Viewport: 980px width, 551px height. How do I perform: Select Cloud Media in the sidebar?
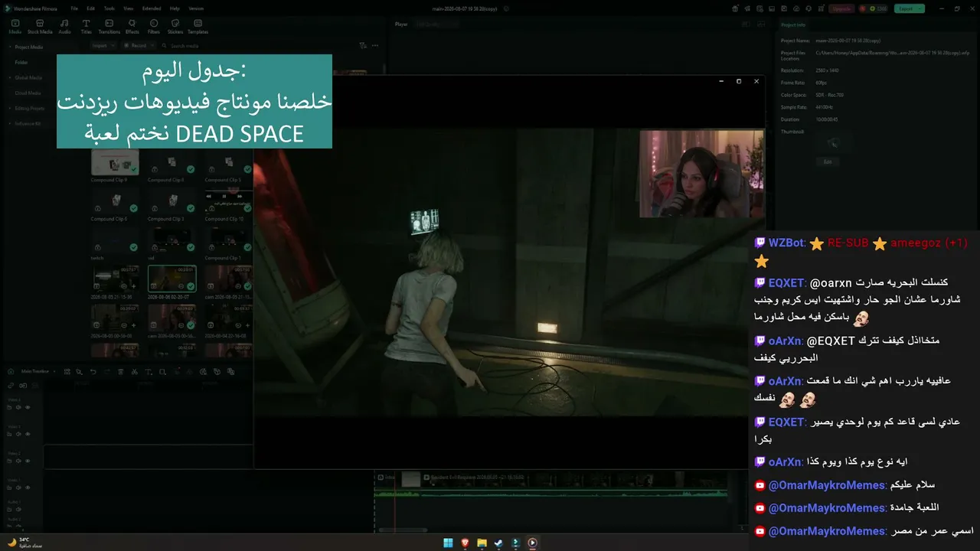pos(28,93)
